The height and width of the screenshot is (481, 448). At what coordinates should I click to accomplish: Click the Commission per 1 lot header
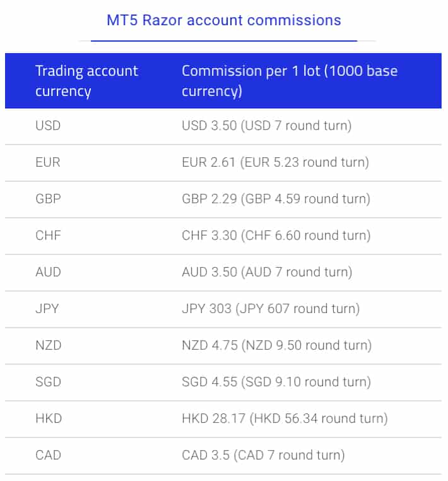(x=290, y=81)
